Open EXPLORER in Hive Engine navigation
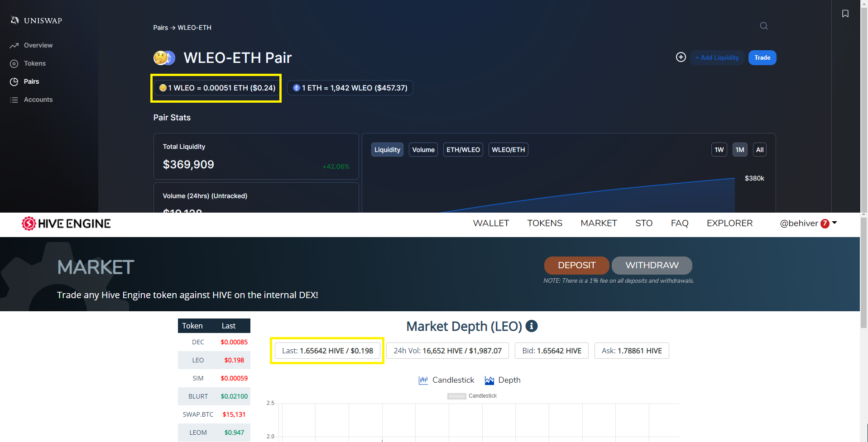This screenshot has width=868, height=442. pos(729,223)
